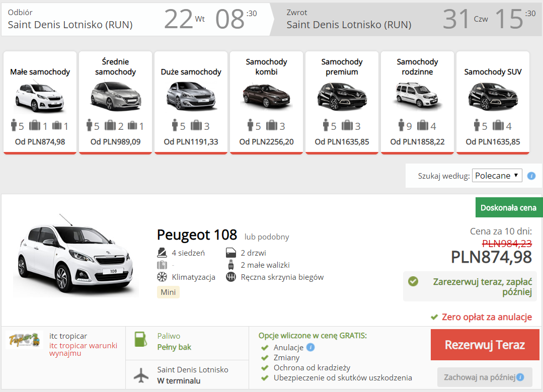Click the luggage icon in Samochody SUV card
This screenshot has height=392, width=543.
pos(498,125)
